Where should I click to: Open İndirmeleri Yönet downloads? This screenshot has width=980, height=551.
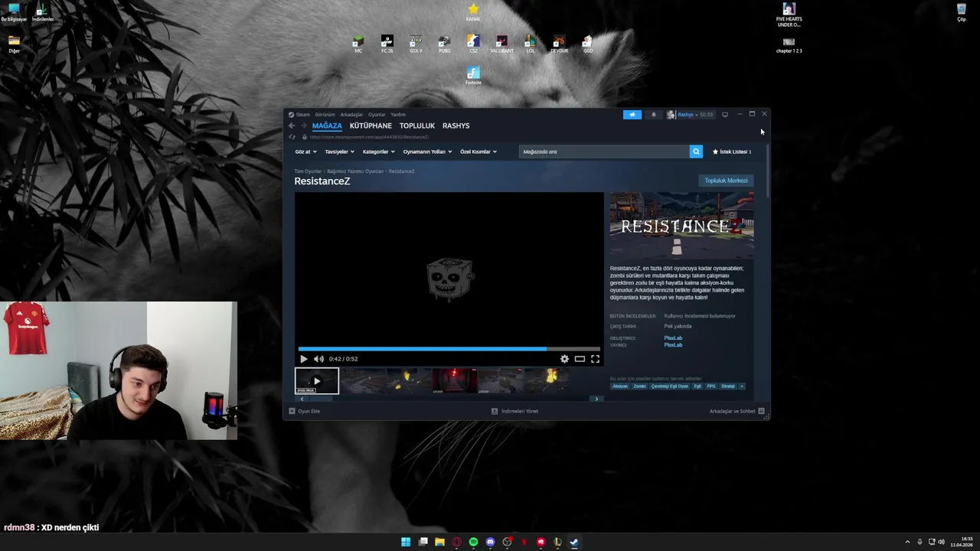514,411
